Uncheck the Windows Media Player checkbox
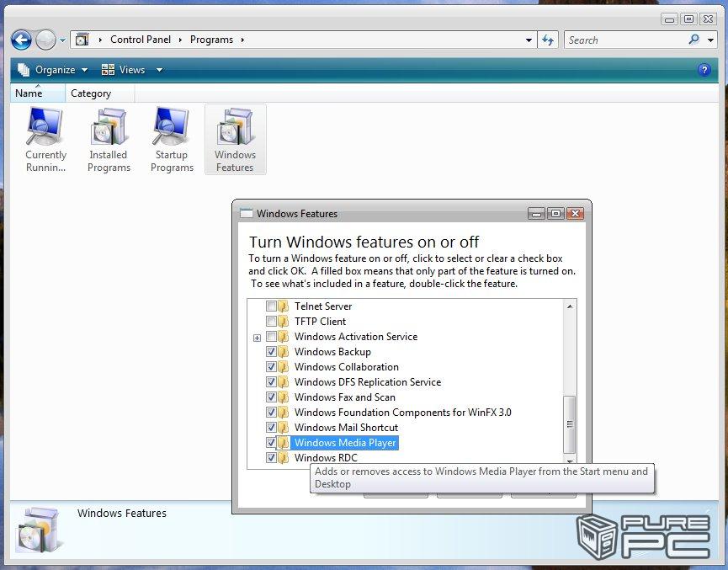728x570 pixels. pyautogui.click(x=271, y=443)
